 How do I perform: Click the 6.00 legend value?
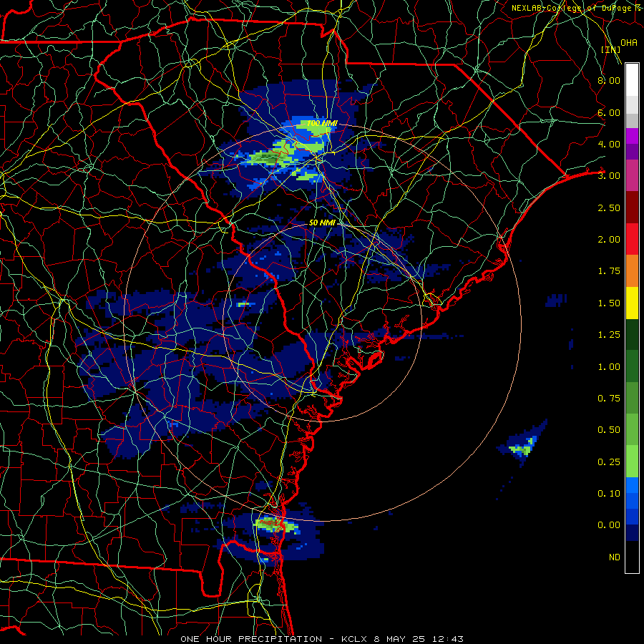(609, 112)
